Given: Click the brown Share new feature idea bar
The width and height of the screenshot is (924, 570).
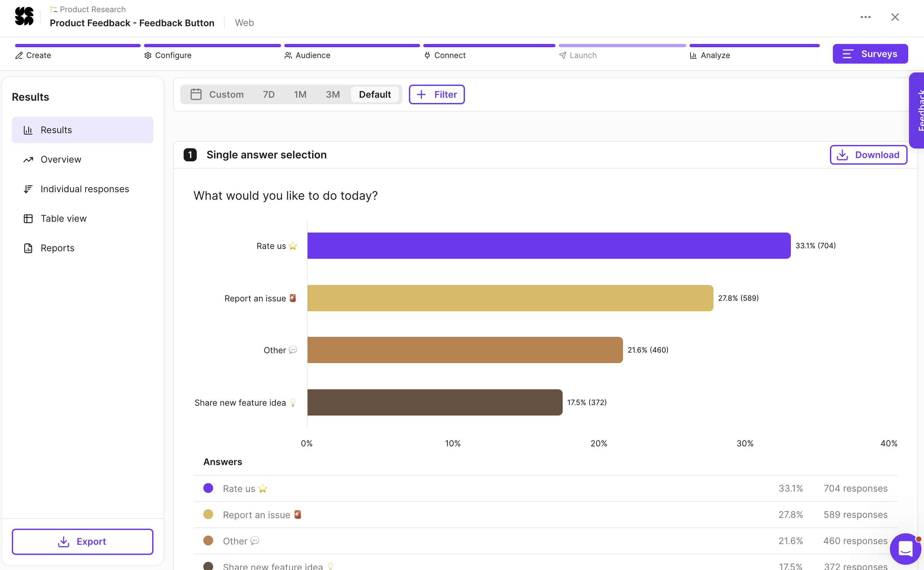Looking at the screenshot, I should (x=435, y=403).
